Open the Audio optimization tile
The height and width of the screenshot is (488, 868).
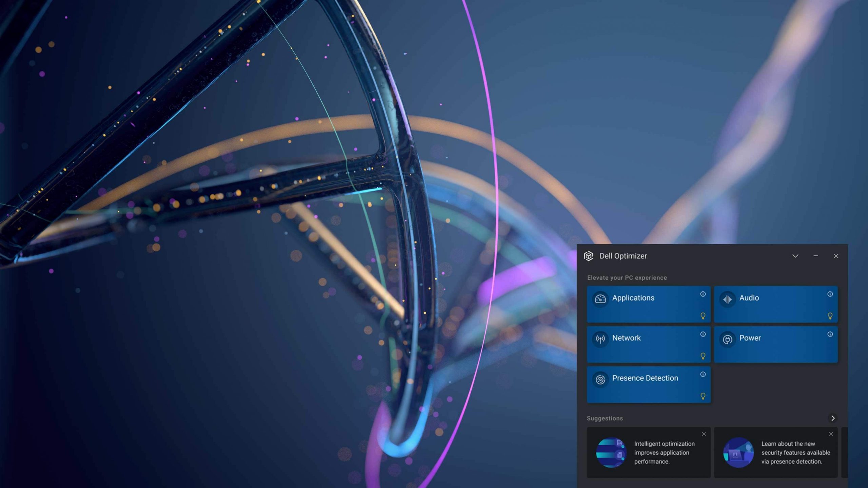point(776,304)
